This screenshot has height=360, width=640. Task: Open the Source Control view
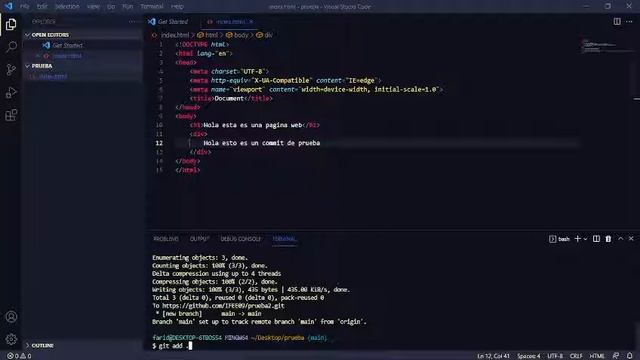11,69
